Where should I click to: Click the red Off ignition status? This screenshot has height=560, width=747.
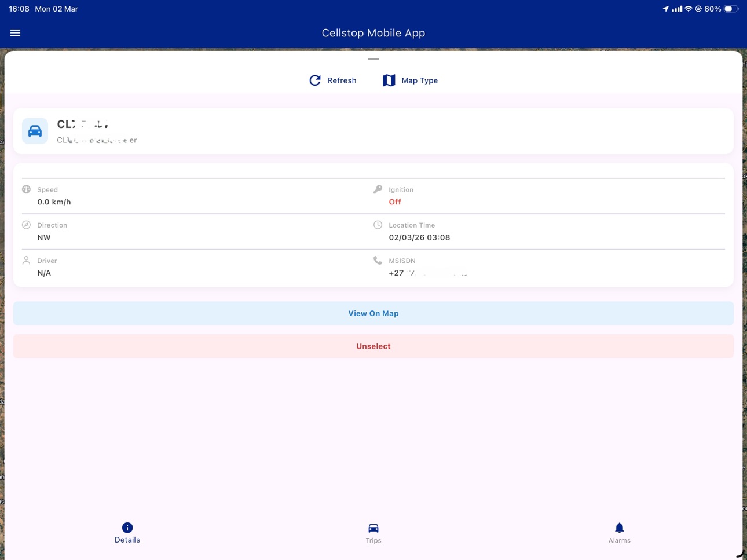click(x=395, y=202)
